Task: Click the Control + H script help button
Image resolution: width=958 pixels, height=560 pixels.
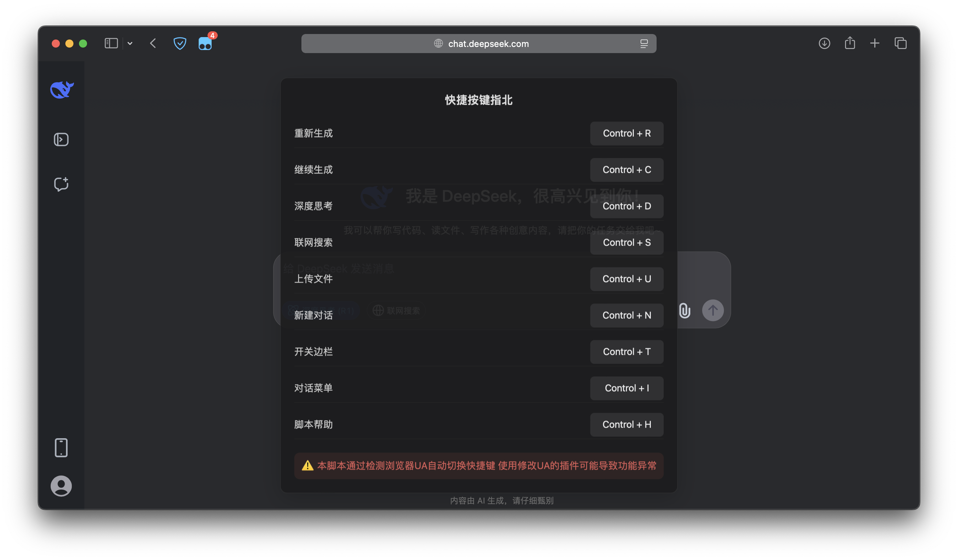Action: [x=627, y=424]
